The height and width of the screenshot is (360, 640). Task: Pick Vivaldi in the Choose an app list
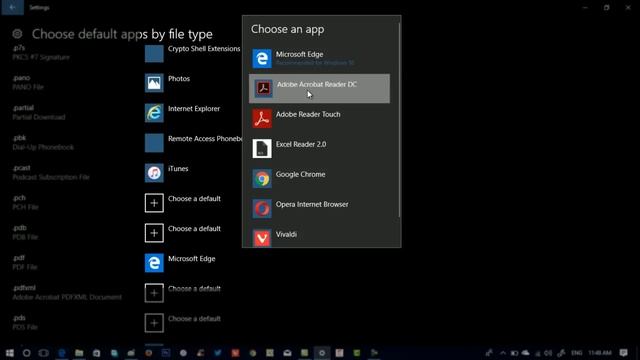319,238
